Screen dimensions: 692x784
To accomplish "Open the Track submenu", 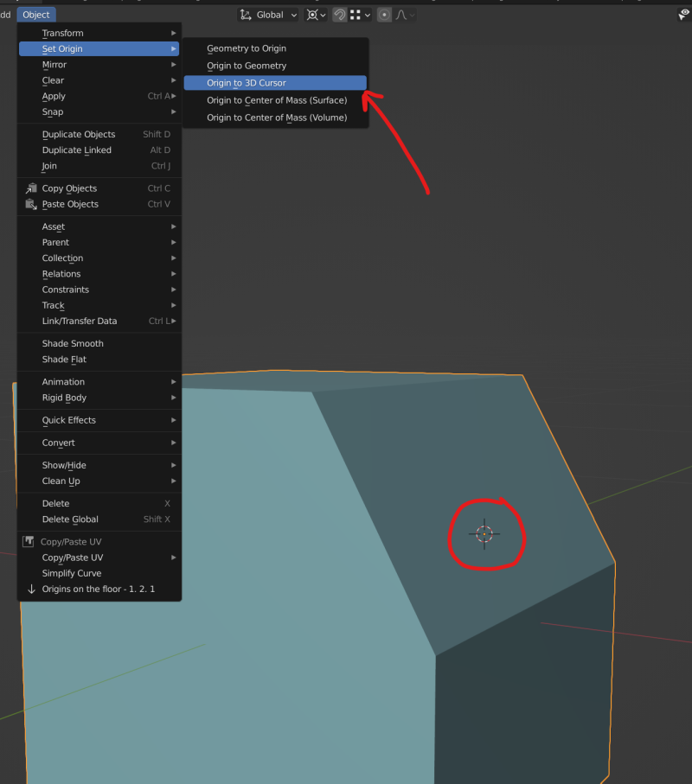I will pos(99,305).
